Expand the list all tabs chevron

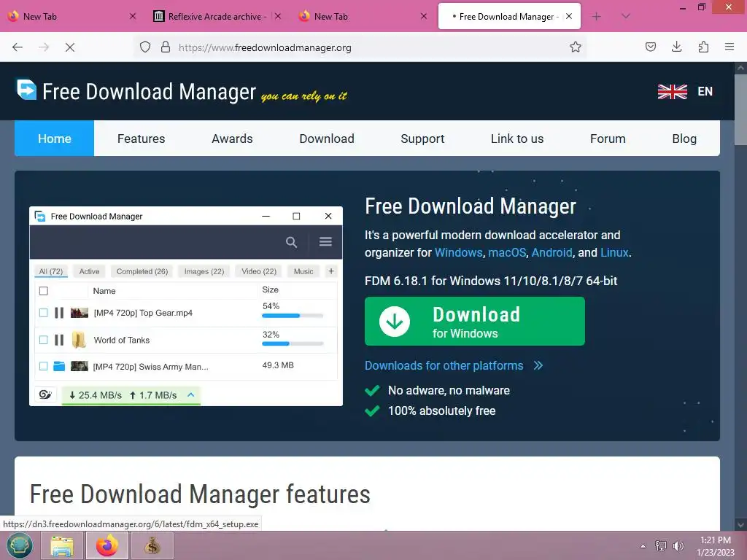click(625, 17)
